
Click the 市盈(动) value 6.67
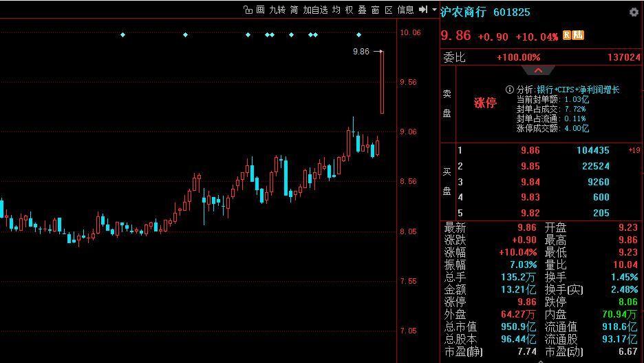tap(628, 352)
